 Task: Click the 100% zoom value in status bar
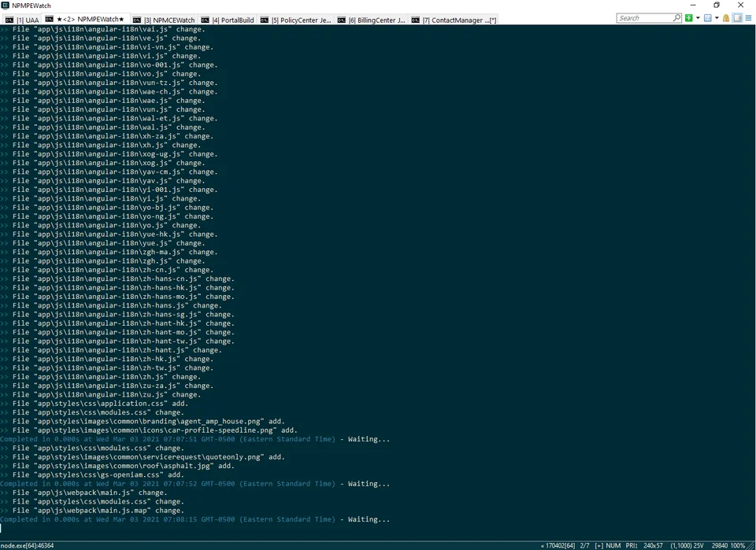click(738, 545)
